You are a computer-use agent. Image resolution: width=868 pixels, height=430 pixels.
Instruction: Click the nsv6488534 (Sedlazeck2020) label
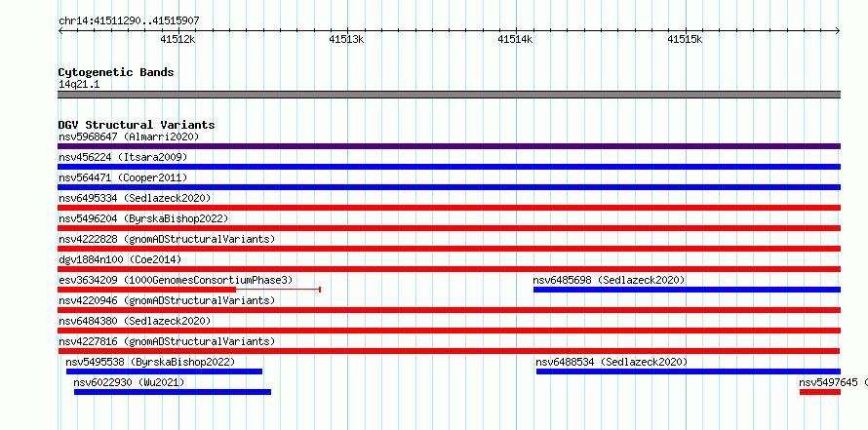(612, 362)
